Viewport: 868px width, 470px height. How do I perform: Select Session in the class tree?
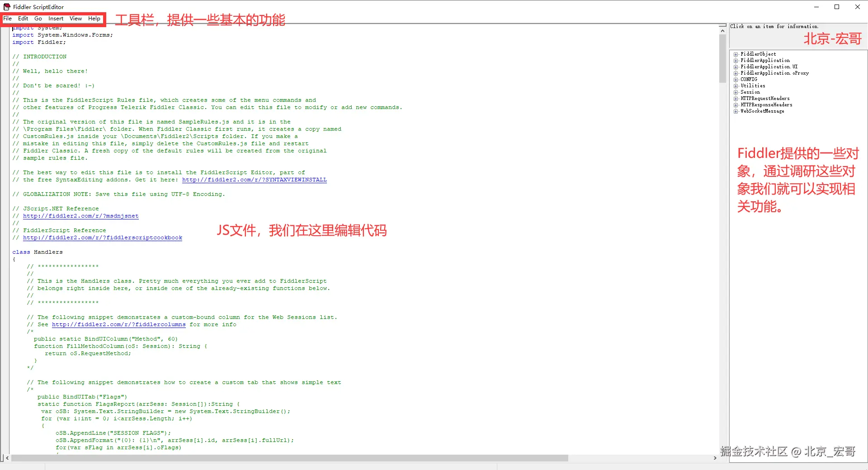[x=750, y=92]
